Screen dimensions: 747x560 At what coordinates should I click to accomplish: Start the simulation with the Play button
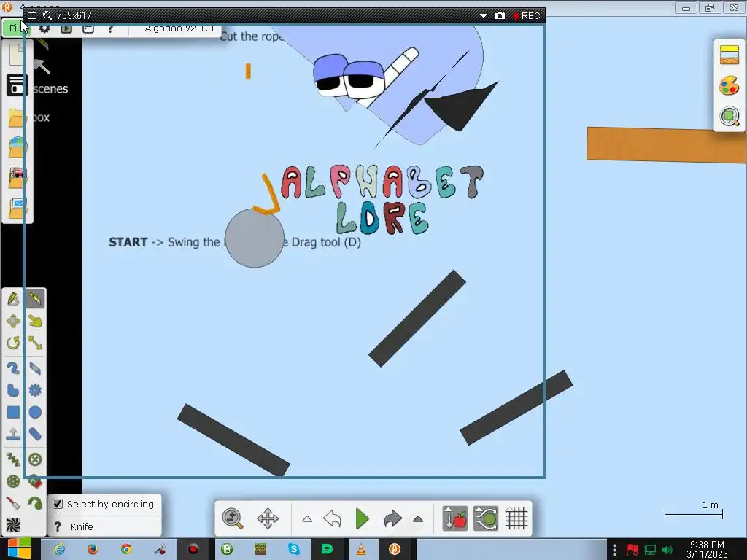click(362, 518)
